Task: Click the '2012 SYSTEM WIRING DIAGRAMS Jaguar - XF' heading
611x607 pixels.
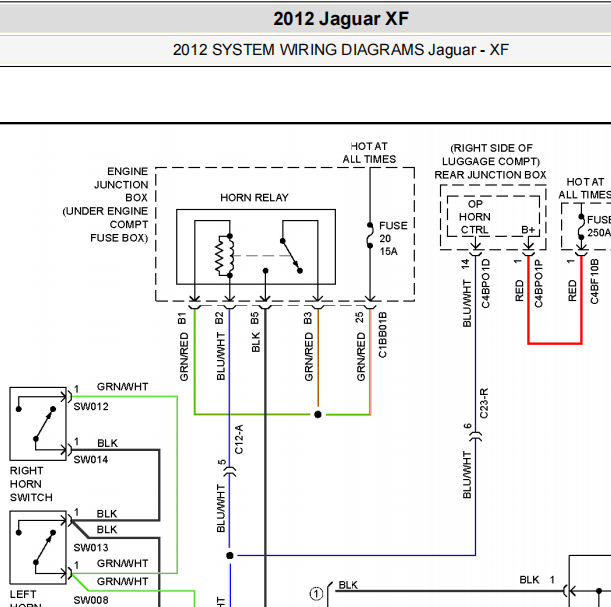Action: point(341,50)
